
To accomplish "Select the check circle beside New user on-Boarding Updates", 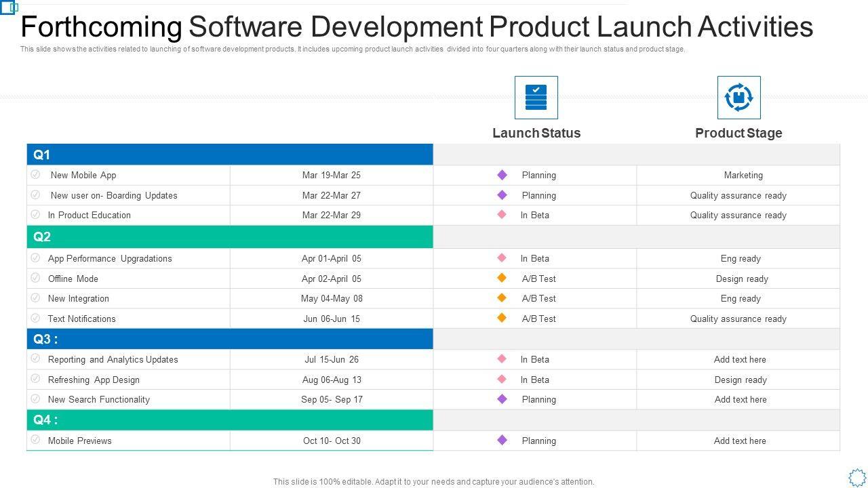I will pyautogui.click(x=35, y=195).
